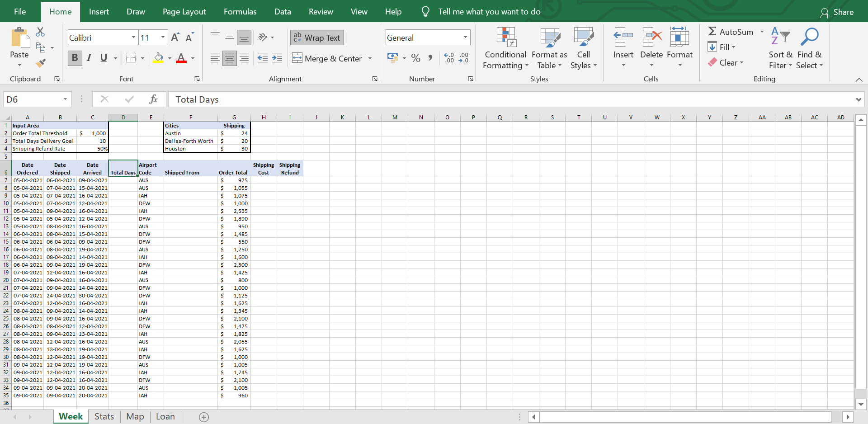Select the Merge & Center icon
868x424 pixels.
(297, 58)
